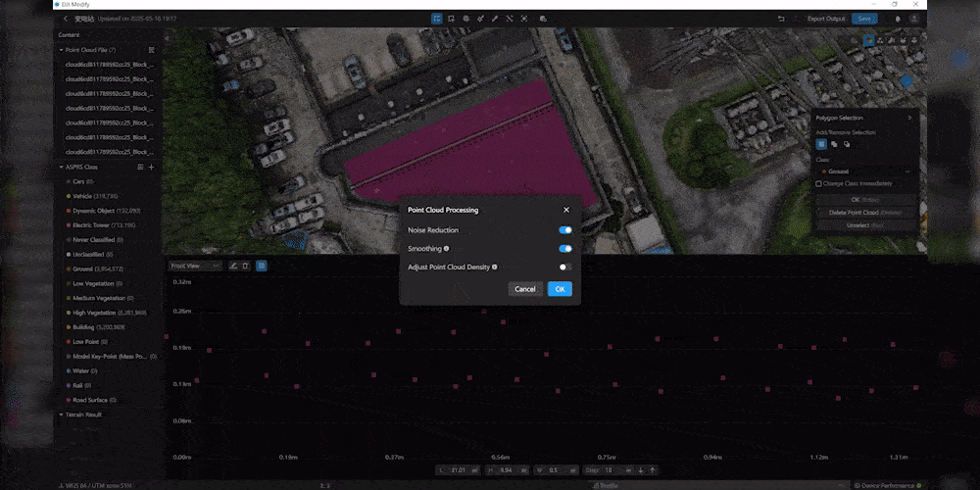Click the focus frame tool icon
The image size is (980, 490).
(523, 19)
